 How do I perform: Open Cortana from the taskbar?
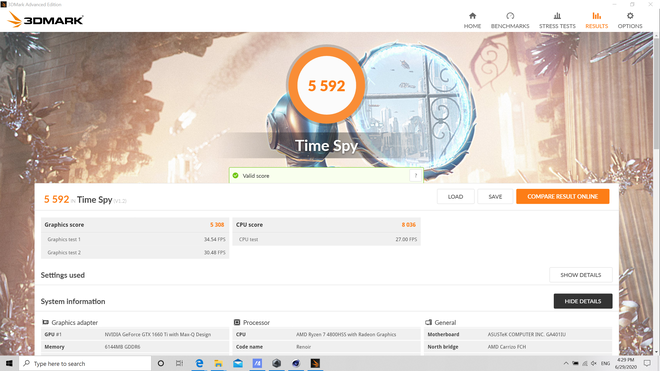click(x=161, y=363)
